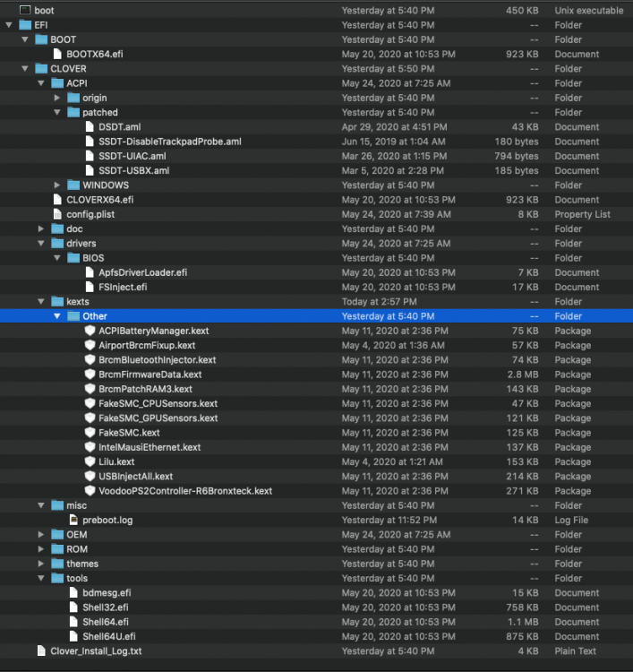
Task: Select the AirportBrcmFixup.kext package icon
Action: coord(90,346)
